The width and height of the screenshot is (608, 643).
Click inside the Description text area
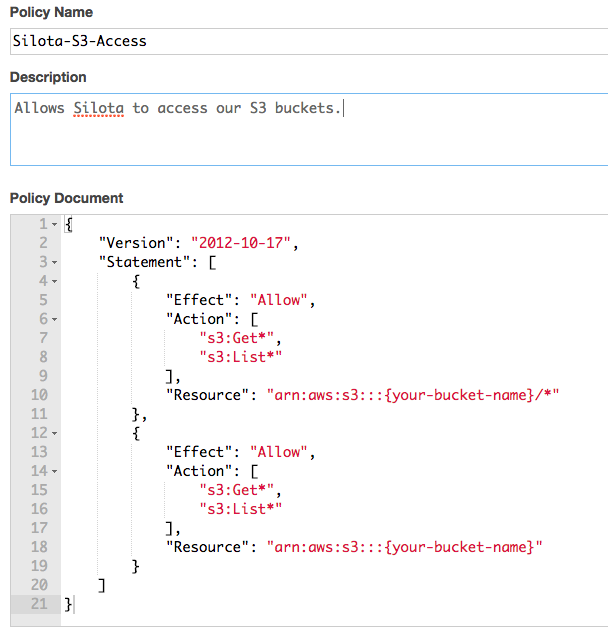tap(309, 130)
